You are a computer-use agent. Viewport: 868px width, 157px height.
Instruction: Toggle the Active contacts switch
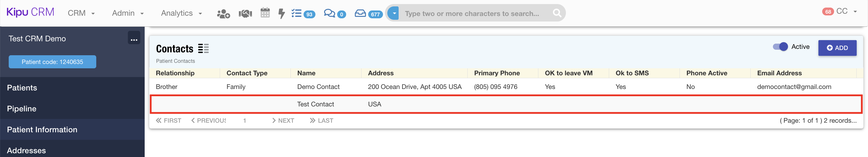(x=780, y=47)
